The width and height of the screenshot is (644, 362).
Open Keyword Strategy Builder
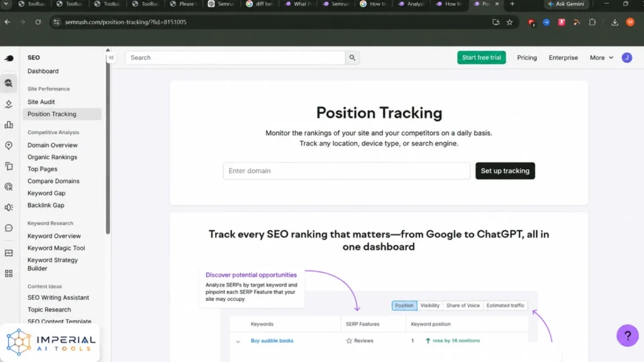[53, 265]
